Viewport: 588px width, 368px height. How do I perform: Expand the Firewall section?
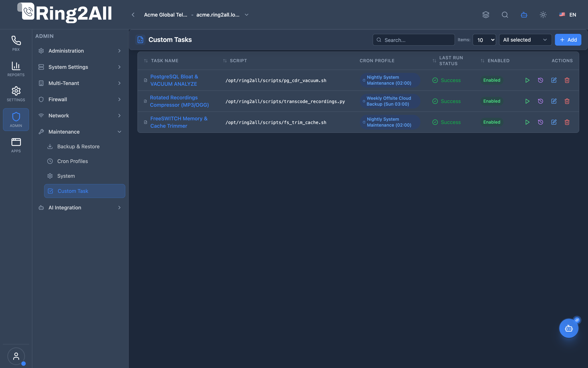pyautogui.click(x=80, y=99)
